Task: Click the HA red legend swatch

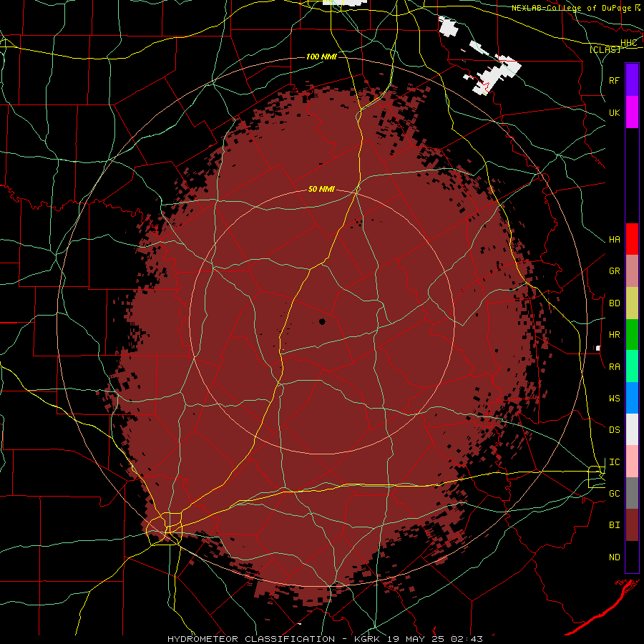Action: (632, 239)
